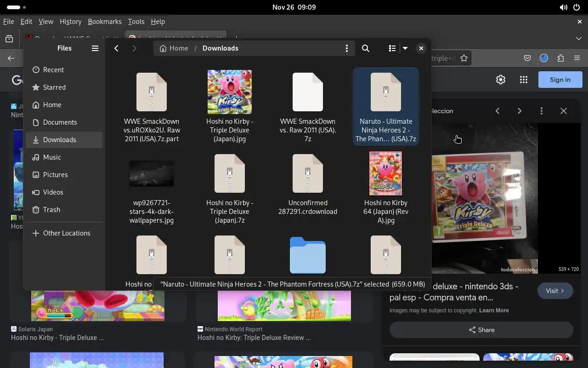Expand the list all tabs chevron
The width and height of the screenshot is (588, 368).
click(579, 39)
